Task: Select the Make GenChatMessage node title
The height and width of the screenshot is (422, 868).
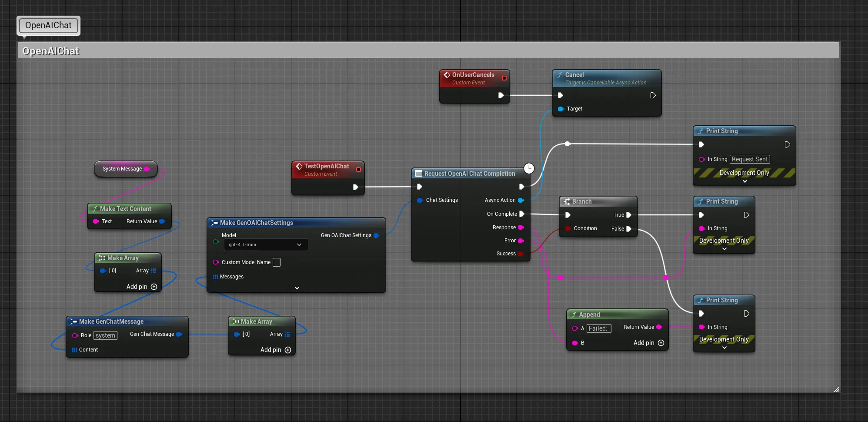Action: coord(111,322)
